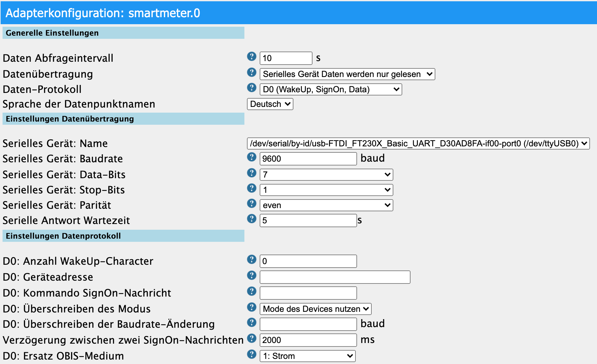Click the Serielle Antwort Wartezeit field
The image size is (597, 364).
pos(308,220)
